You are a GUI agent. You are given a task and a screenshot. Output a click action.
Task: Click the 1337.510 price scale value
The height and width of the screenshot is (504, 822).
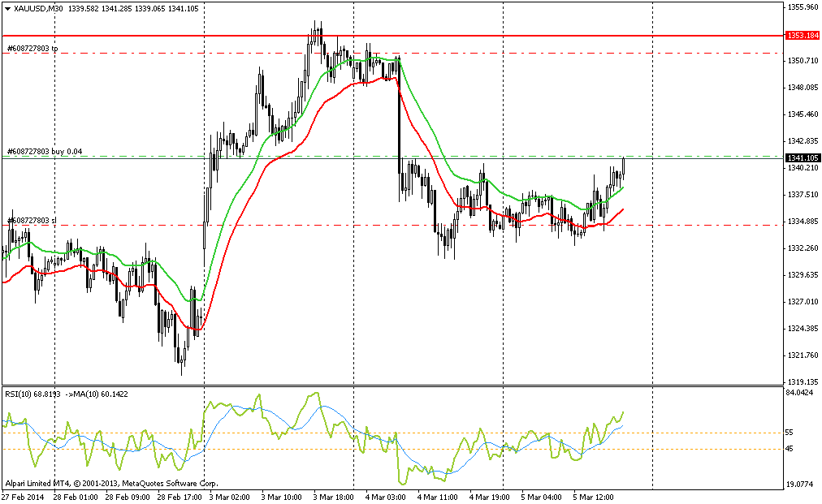(803, 194)
